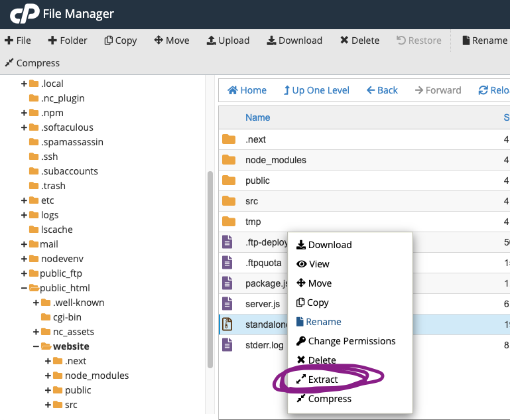This screenshot has height=420, width=510.
Task: Choose Change Permissions from context menu
Action: click(x=346, y=341)
